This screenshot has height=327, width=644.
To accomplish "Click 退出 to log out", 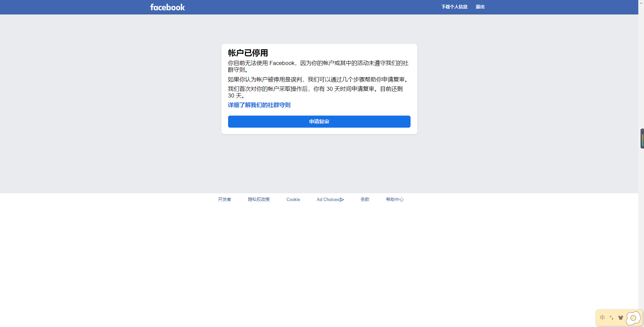I will pyautogui.click(x=480, y=7).
